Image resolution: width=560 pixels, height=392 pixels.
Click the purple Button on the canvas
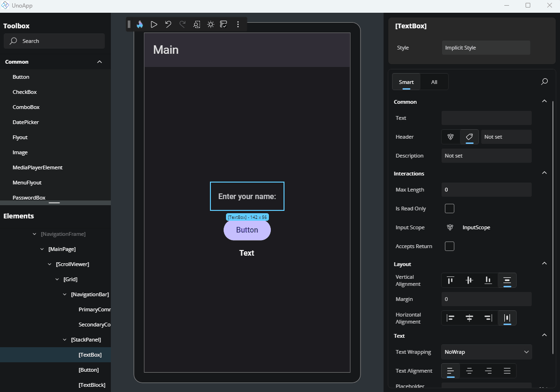pos(247,230)
